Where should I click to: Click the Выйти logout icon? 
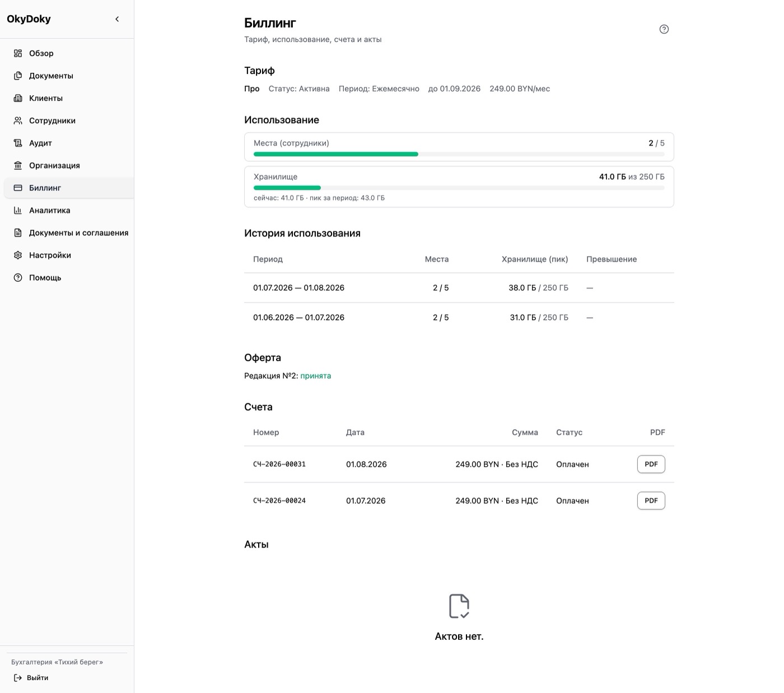pyautogui.click(x=18, y=678)
